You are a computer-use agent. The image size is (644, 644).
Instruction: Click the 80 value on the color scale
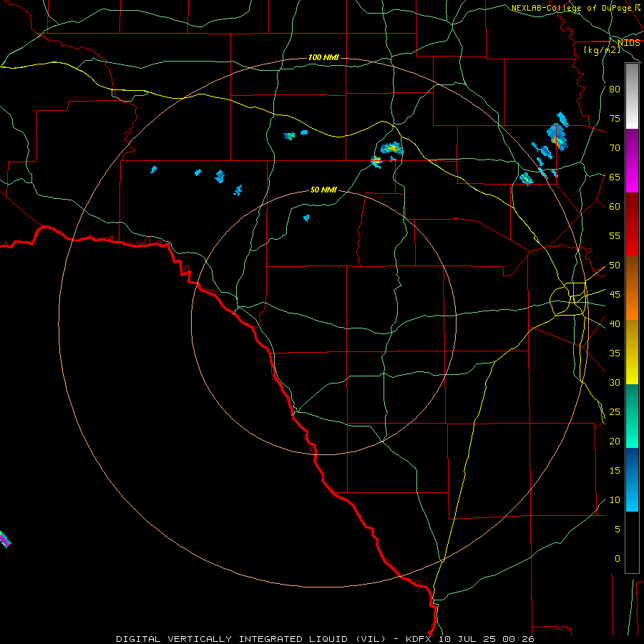615,89
